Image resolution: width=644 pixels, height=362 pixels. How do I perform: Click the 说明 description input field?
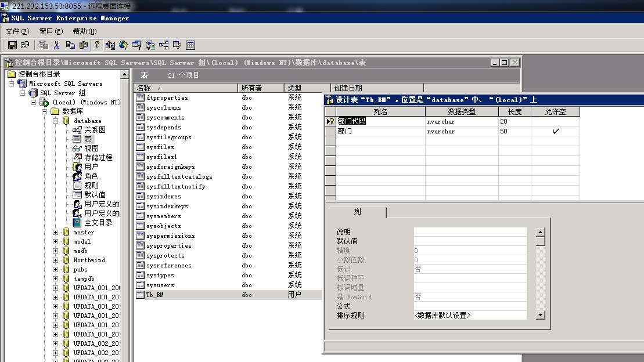[470, 232]
